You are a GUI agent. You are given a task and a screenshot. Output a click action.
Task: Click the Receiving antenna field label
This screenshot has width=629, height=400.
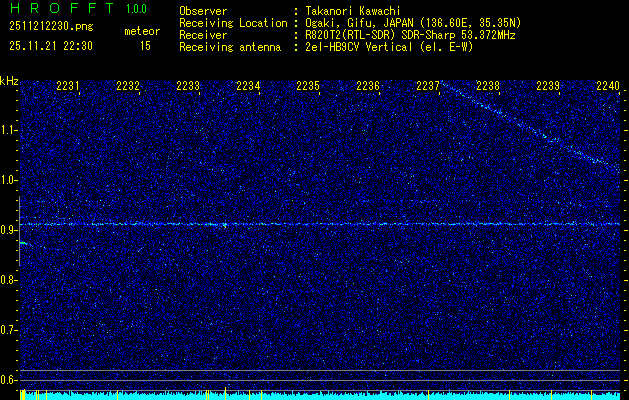point(230,47)
